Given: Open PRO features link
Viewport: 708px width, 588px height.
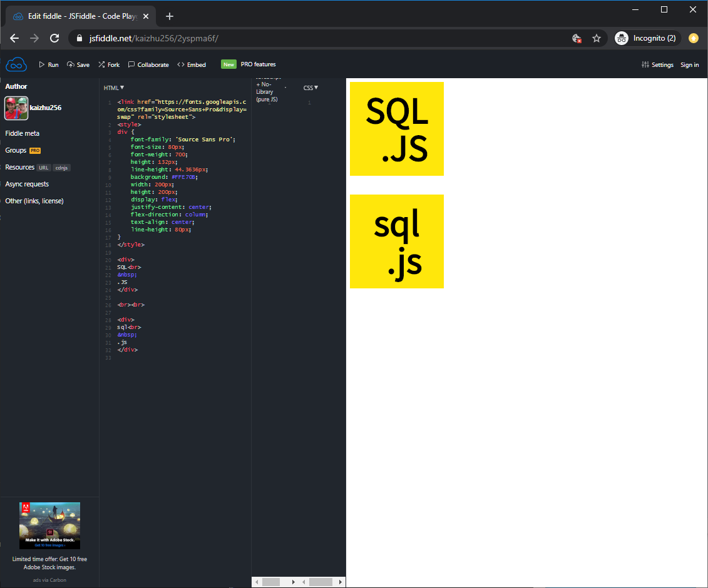Looking at the screenshot, I should (x=258, y=64).
